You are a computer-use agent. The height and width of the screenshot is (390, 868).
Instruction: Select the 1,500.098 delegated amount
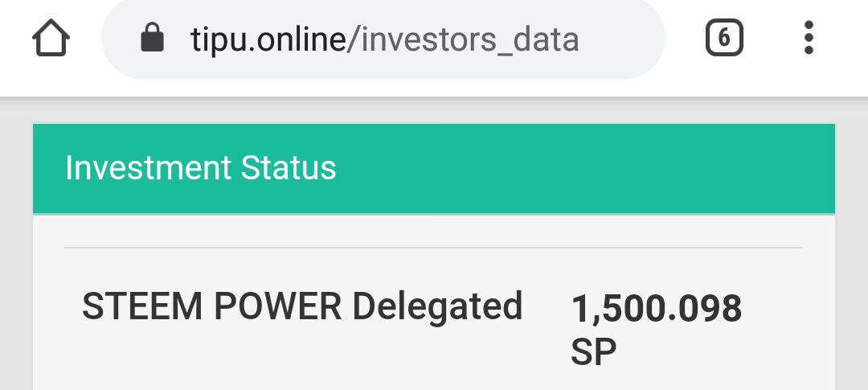point(656,310)
